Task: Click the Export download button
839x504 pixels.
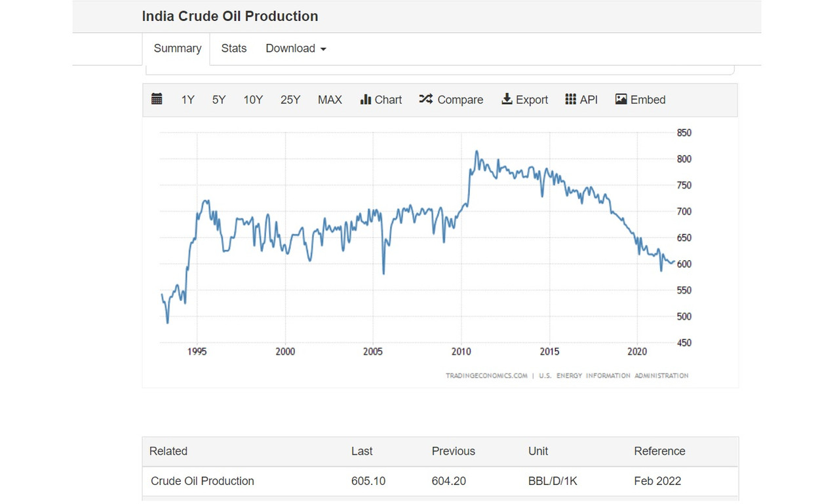Action: (524, 100)
